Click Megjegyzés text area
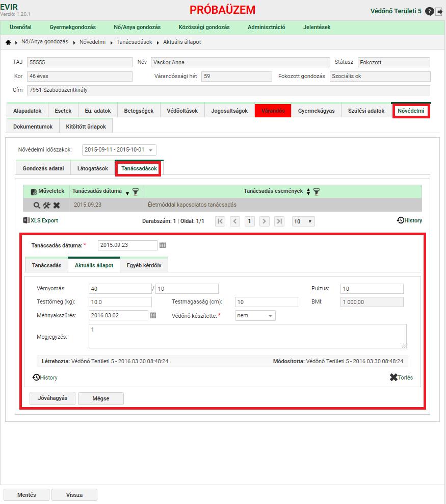The image size is (446, 504). 248,336
